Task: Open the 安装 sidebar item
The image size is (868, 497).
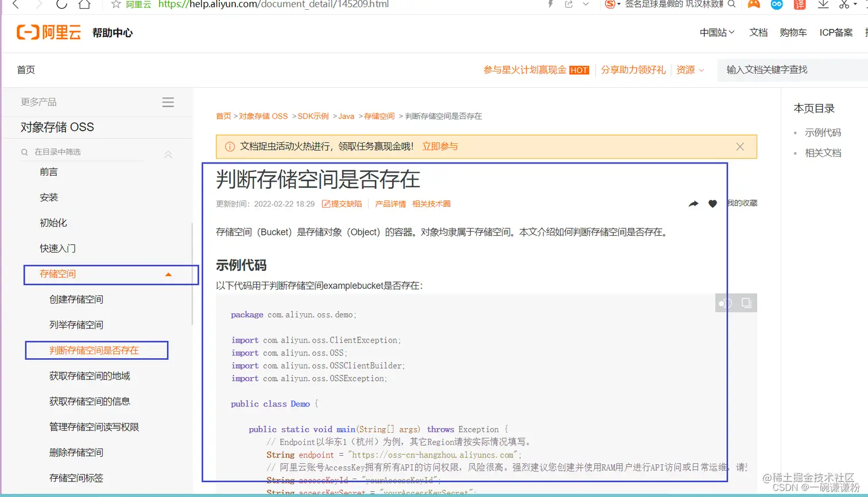Action: coord(49,197)
